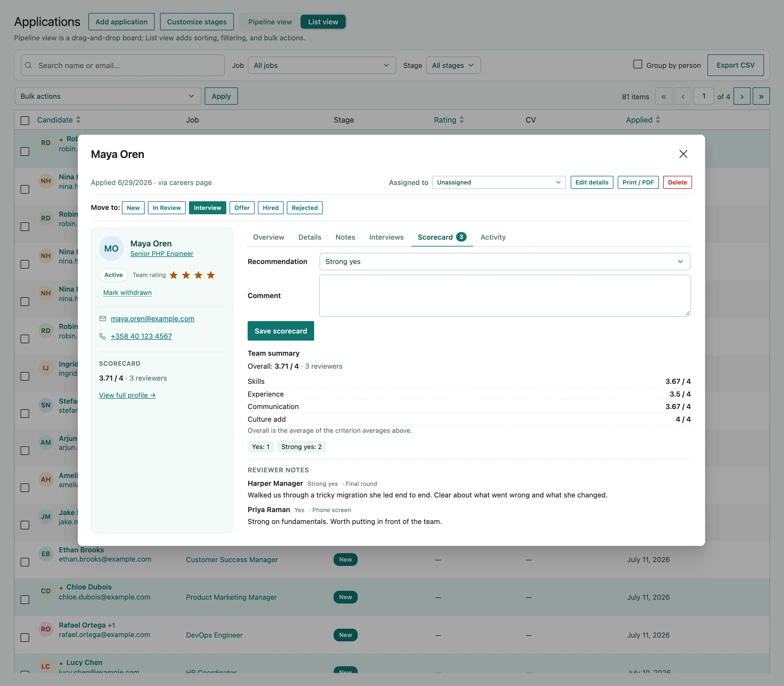Open the Recommendation Strong yes dropdown

505,262
